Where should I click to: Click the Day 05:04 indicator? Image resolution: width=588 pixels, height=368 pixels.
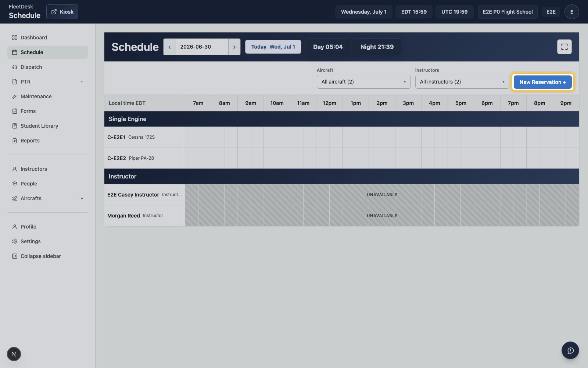coord(328,47)
